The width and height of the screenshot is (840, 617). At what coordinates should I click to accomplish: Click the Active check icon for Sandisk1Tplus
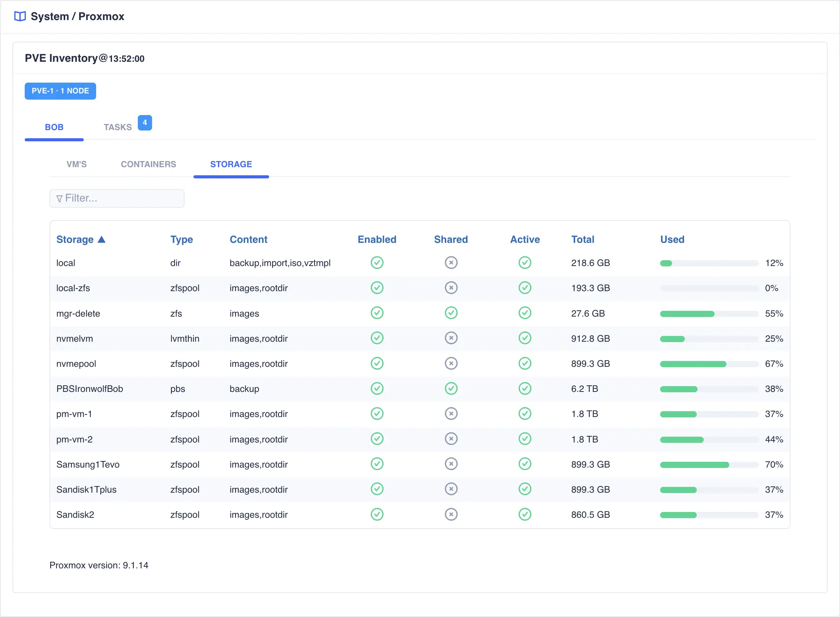pos(525,489)
